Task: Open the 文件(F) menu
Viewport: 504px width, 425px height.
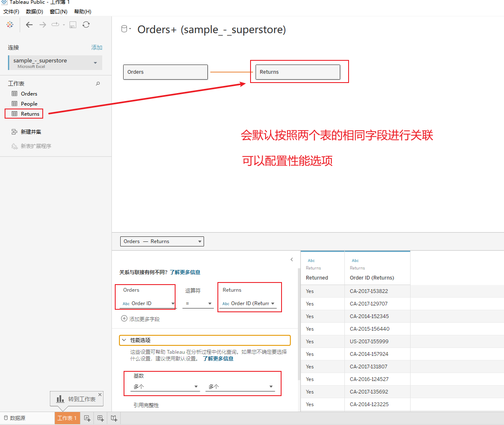Action: 11,11
